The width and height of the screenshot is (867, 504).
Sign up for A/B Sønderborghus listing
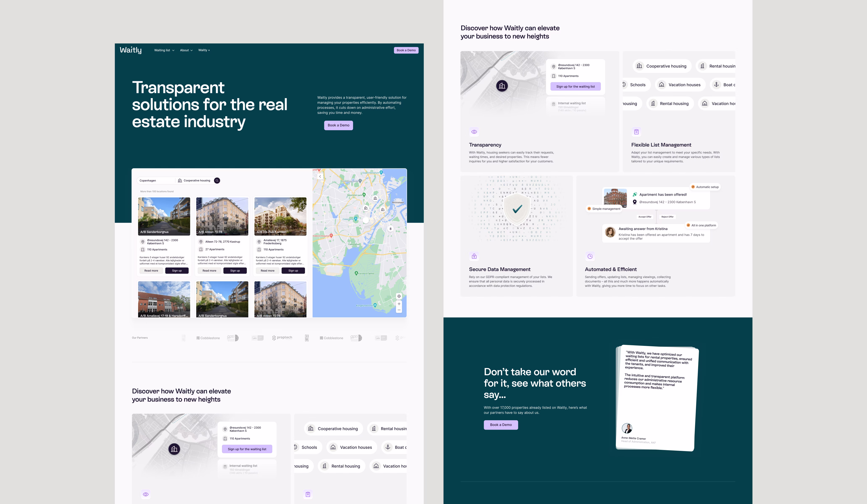[177, 271]
